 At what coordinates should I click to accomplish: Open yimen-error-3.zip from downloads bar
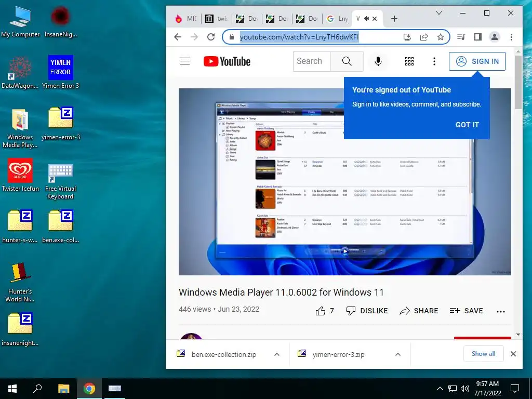pos(338,354)
